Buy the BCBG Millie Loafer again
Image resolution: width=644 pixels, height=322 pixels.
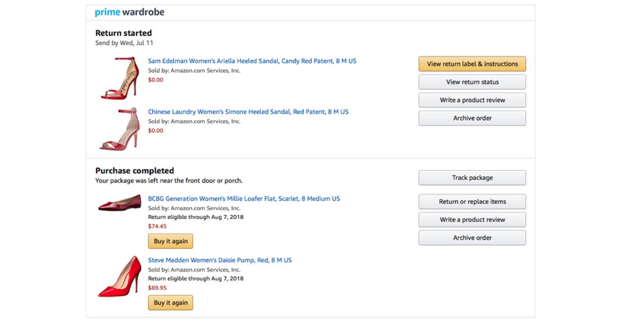170,241
